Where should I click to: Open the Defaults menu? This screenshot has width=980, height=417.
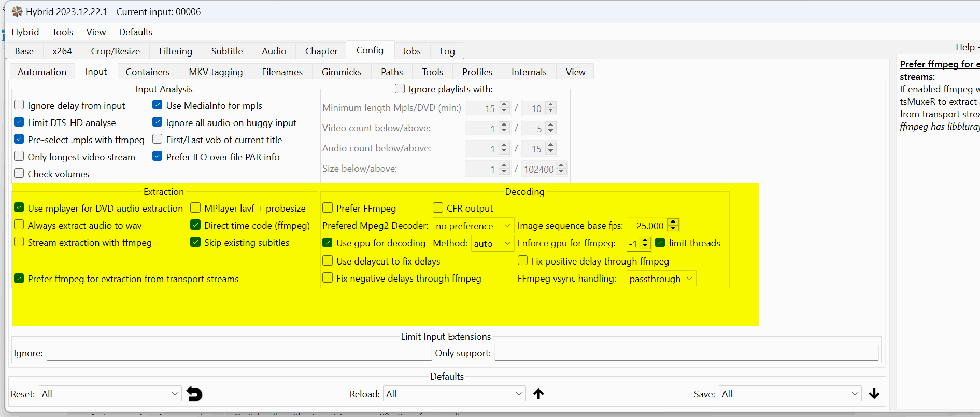pos(136,32)
